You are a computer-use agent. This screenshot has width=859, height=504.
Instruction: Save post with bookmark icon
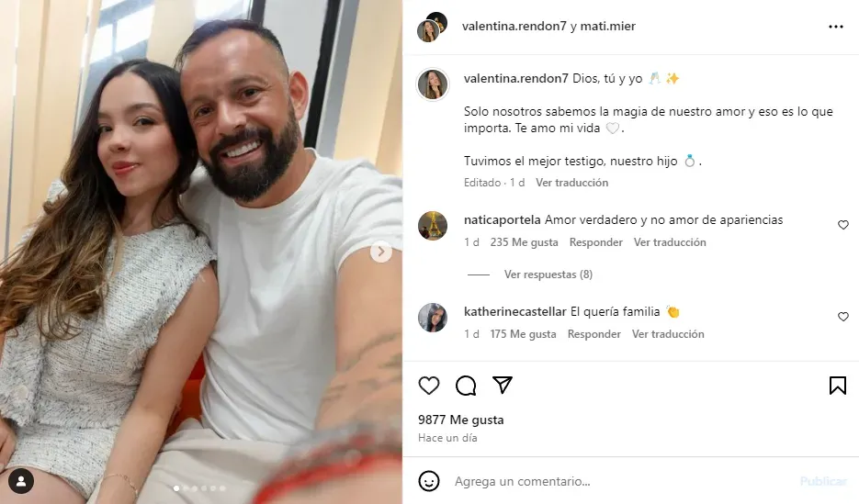(838, 386)
